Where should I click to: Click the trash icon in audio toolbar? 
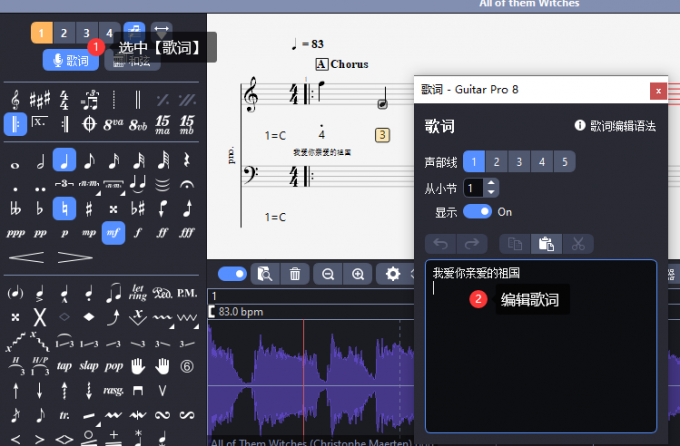tap(295, 274)
